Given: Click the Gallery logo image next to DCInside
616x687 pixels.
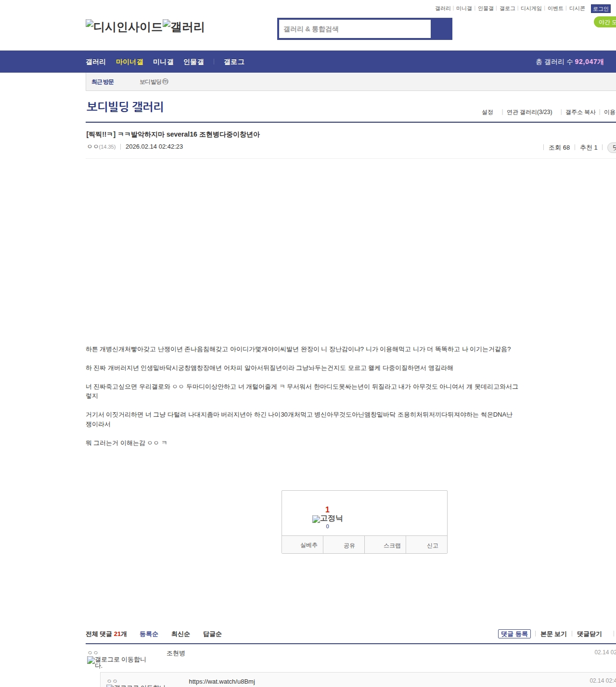Looking at the screenshot, I should [183, 27].
